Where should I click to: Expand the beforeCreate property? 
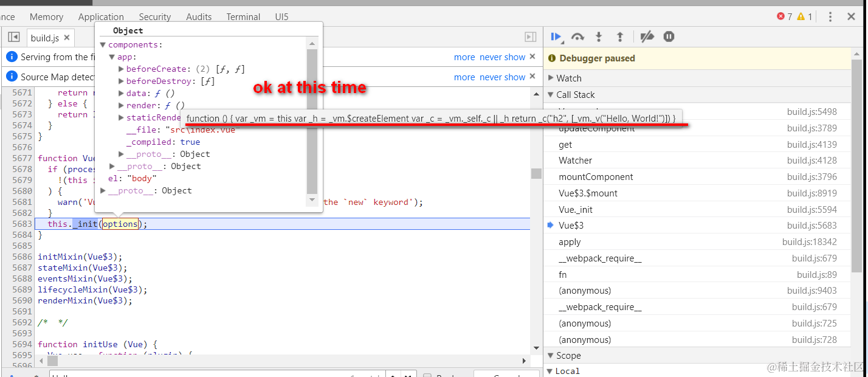pos(121,69)
